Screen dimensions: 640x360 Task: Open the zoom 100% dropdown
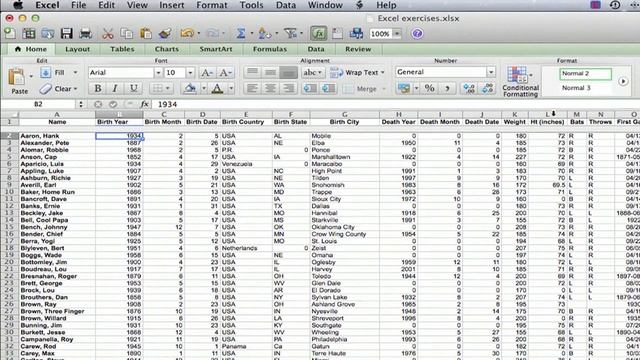pos(397,33)
